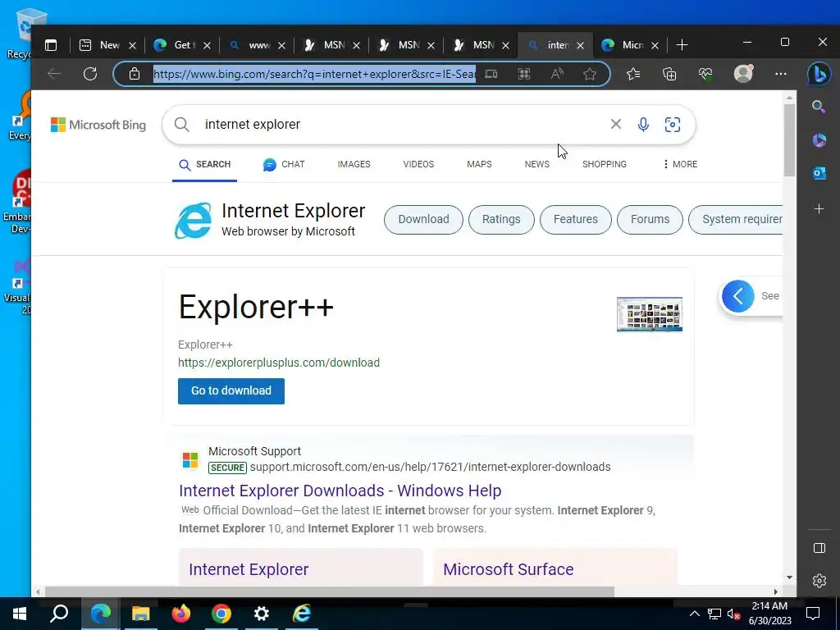Open the SHOPPING search tab

605,164
